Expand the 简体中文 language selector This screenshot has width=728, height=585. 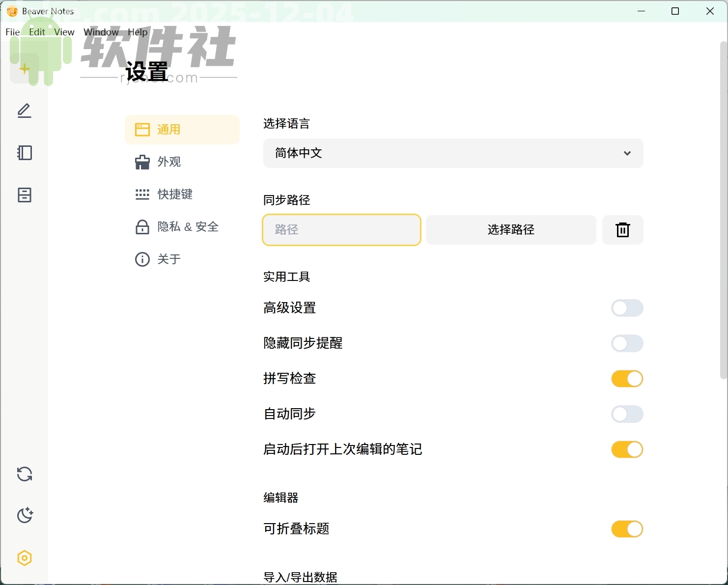[452, 153]
